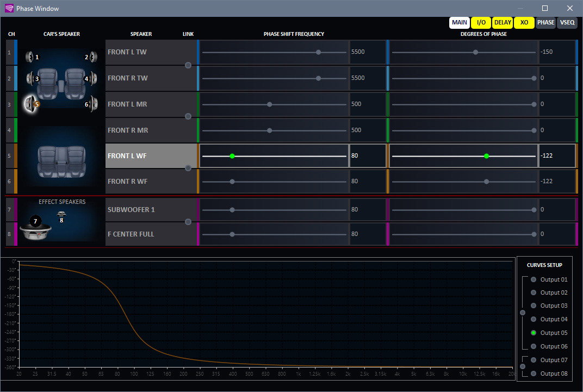Click FRONT L WF frequency value 80
Viewport: 583px width, 392px height.
[x=355, y=155]
